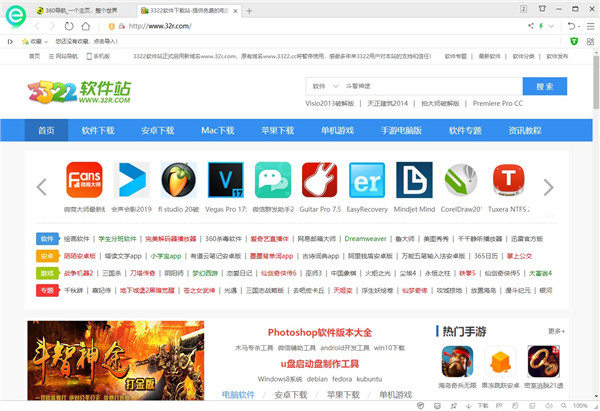Viewport: 600px width, 411px height.
Task: Select 软件下载 in navigation bar
Action: point(98,130)
